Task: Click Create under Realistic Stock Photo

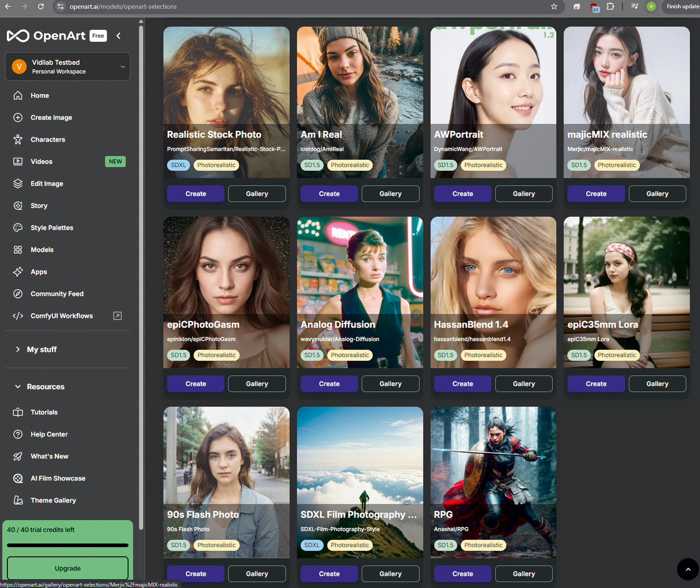Action: coord(196,194)
